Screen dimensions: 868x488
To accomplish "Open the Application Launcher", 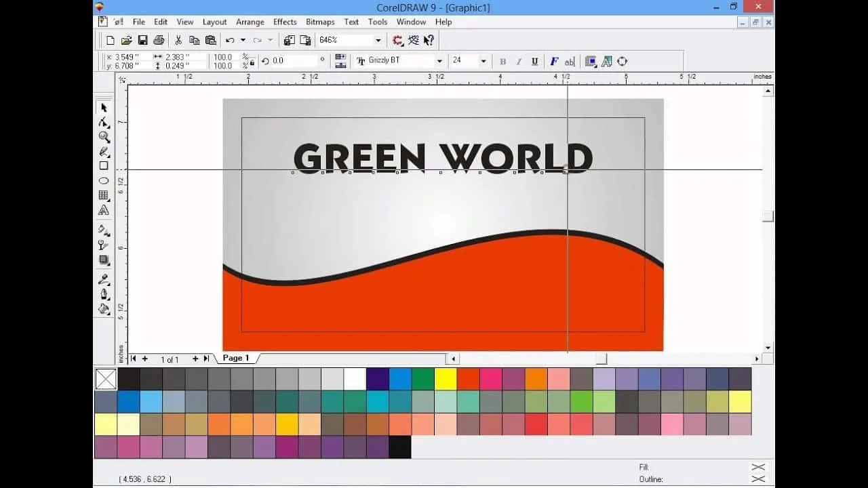I will (398, 41).
